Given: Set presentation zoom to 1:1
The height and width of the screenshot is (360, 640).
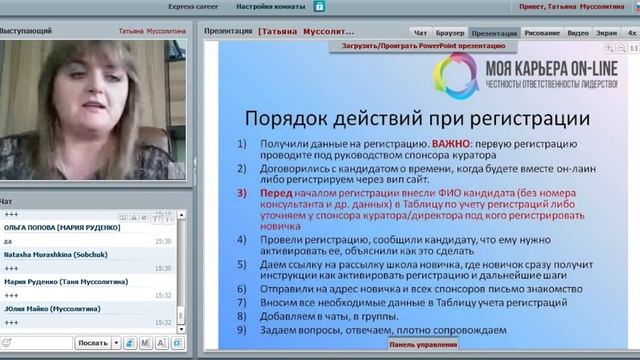Looking at the screenshot, I should pos(633,48).
